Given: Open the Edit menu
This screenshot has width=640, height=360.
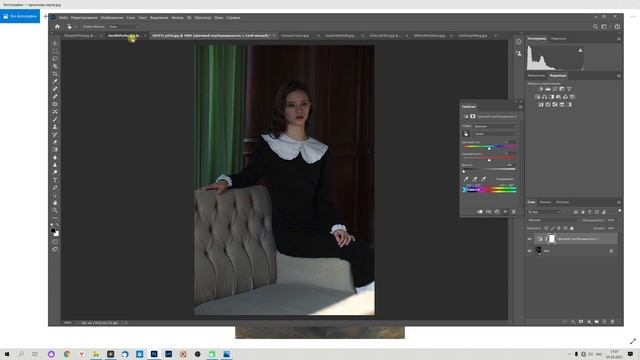Looking at the screenshot, I should [x=84, y=18].
